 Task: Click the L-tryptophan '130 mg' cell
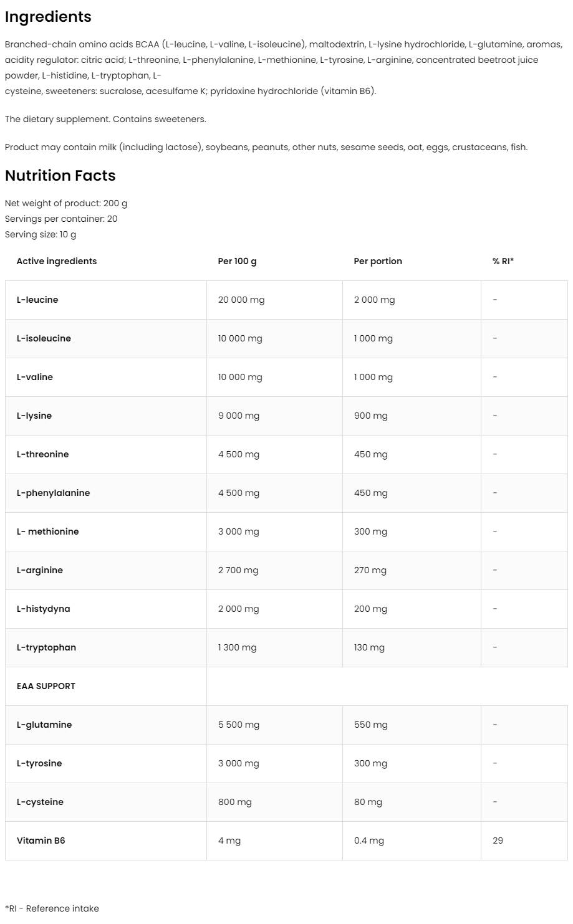pos(369,647)
